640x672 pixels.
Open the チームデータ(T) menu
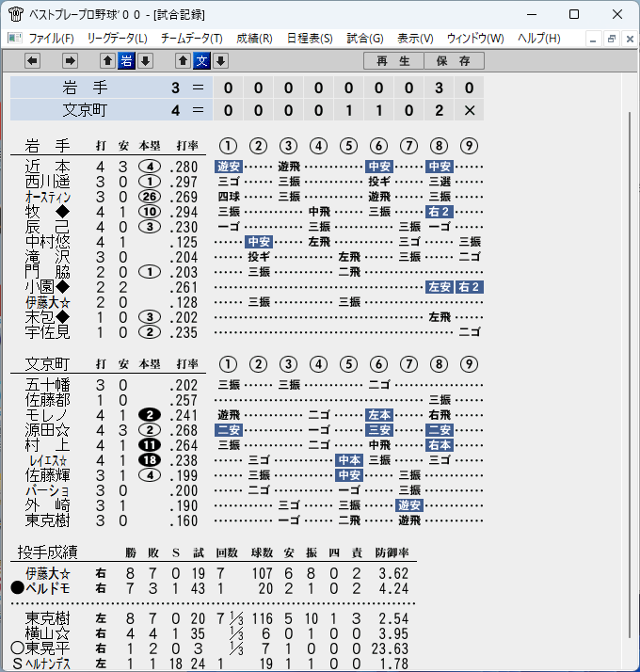pyautogui.click(x=192, y=39)
